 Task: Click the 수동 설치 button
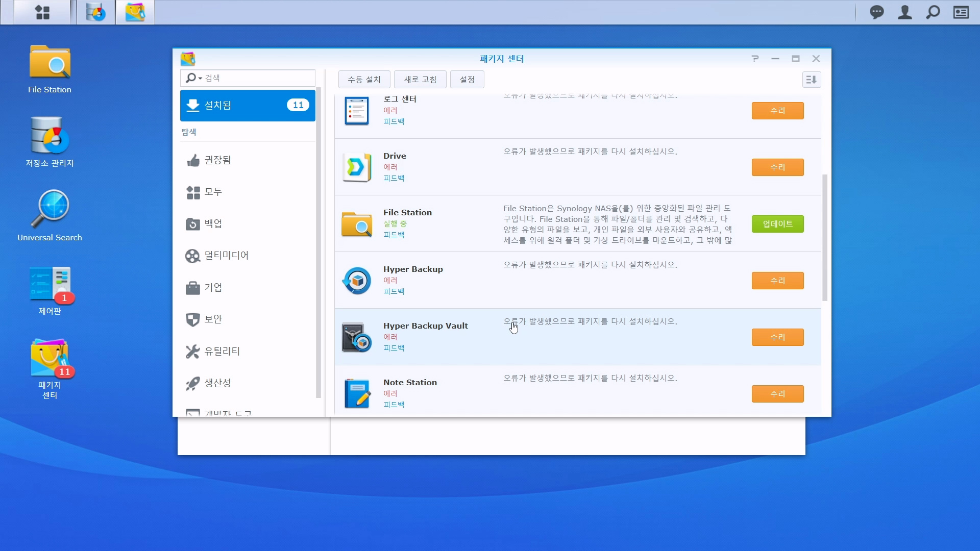coord(363,79)
